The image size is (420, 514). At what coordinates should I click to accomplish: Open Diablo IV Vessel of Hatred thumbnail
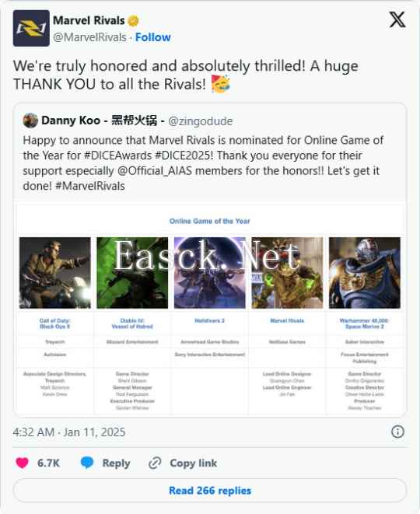132,273
